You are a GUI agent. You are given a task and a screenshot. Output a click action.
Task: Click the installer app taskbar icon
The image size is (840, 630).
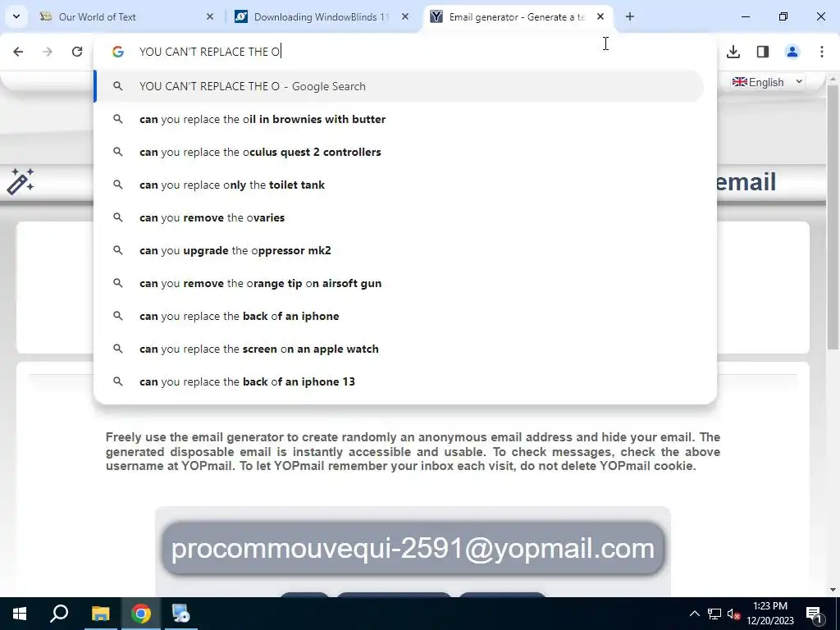(180, 614)
